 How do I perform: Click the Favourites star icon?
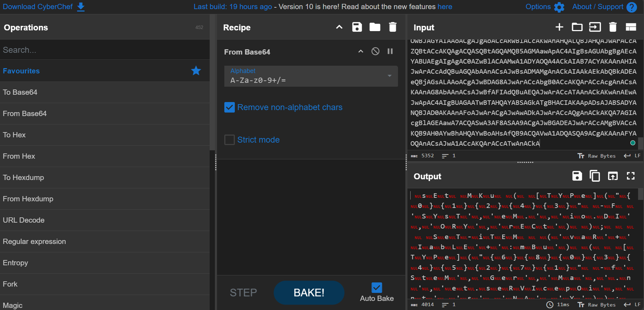pyautogui.click(x=196, y=71)
